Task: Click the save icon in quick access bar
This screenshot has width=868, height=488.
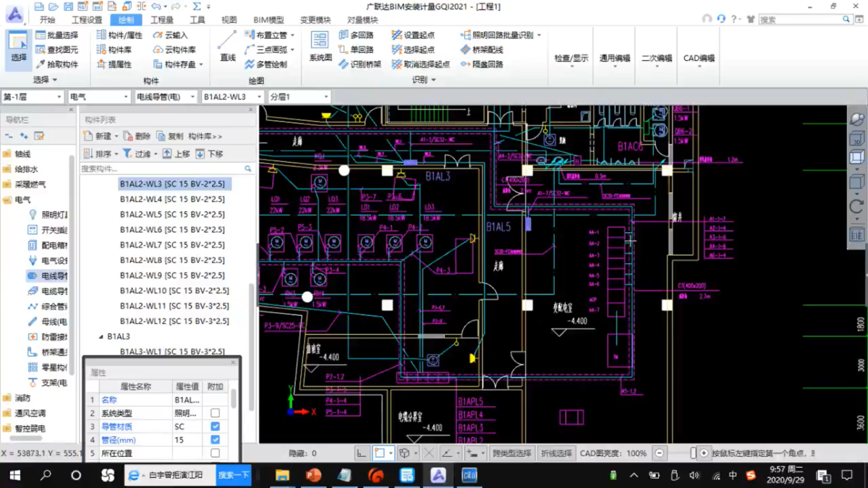Action: 67,7
